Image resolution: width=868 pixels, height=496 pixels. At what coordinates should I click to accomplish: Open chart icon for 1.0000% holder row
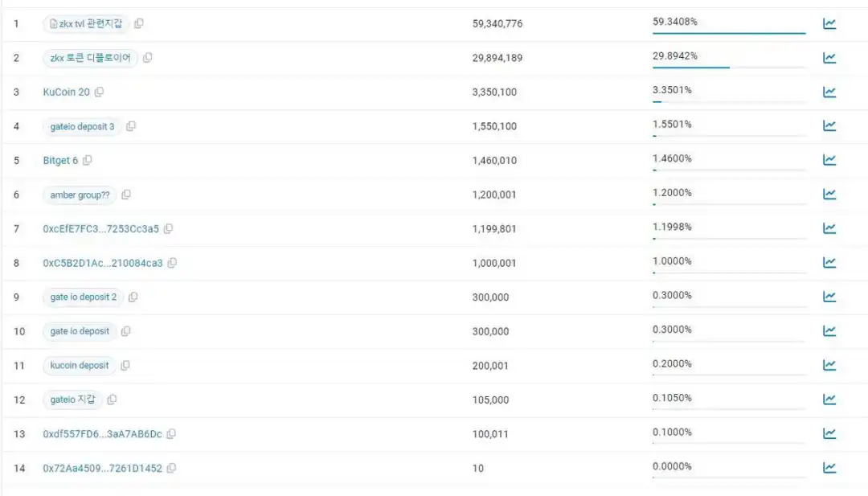tap(829, 263)
